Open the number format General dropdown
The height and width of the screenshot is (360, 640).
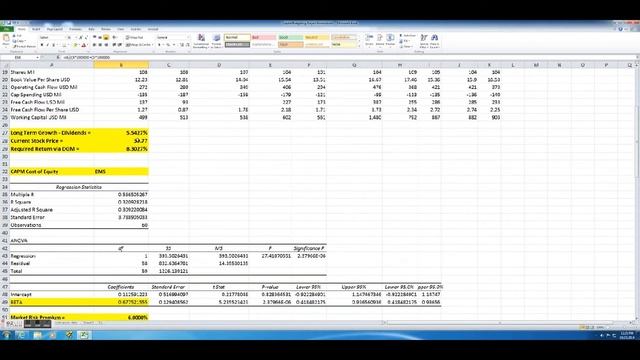pos(188,38)
